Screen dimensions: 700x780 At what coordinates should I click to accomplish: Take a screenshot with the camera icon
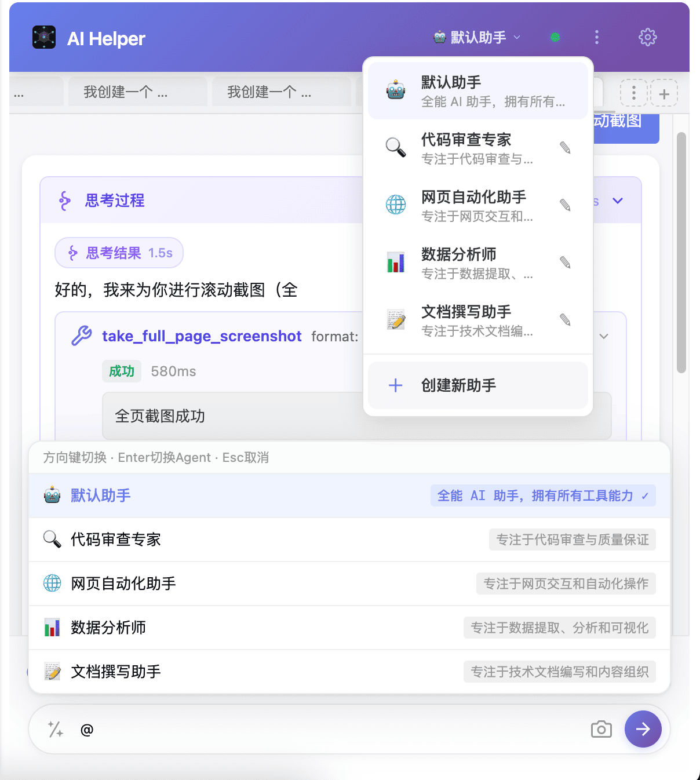point(601,730)
